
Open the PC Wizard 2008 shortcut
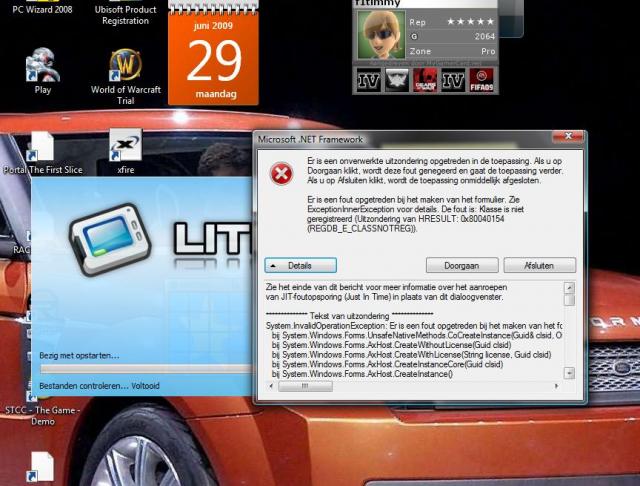coord(42,6)
